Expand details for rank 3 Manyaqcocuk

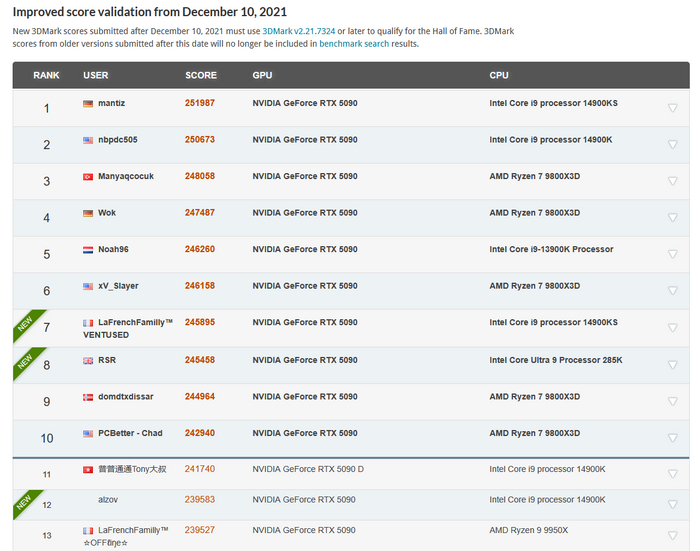(672, 181)
